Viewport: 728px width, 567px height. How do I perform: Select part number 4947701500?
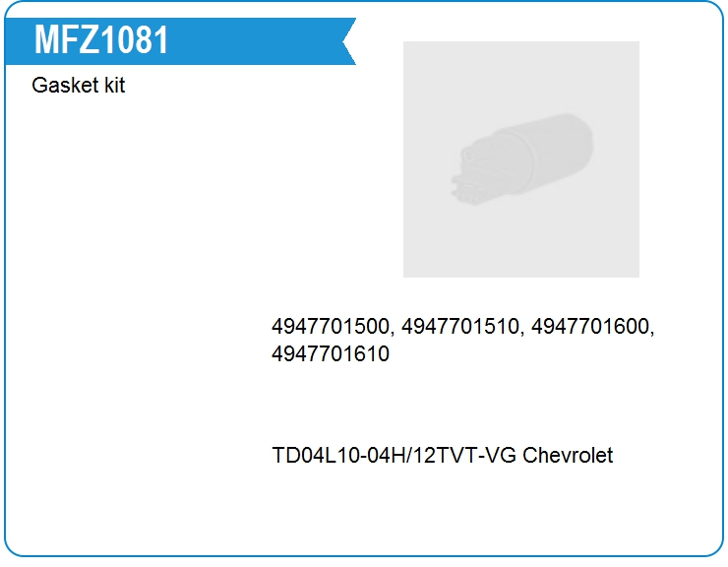pos(331,326)
